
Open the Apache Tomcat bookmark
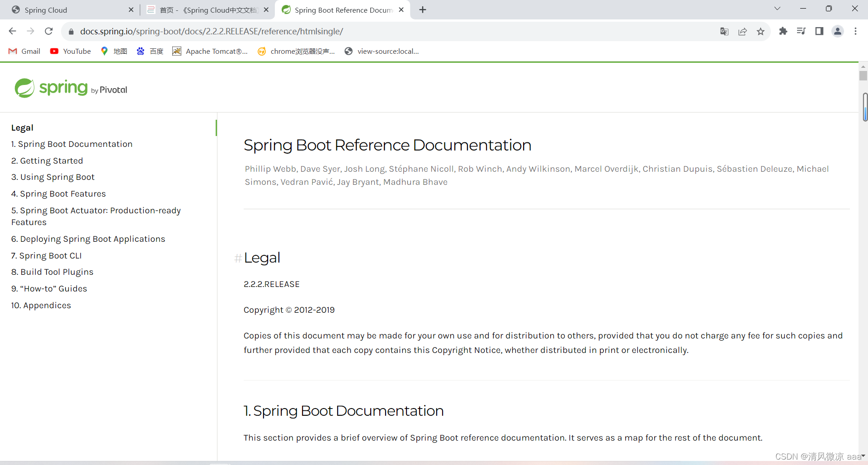(210, 51)
